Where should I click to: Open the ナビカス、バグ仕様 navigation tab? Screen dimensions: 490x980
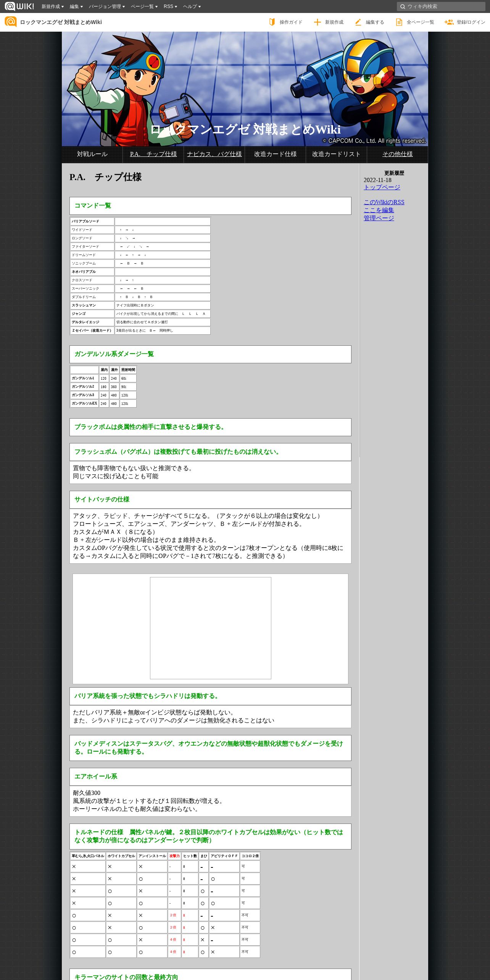pyautogui.click(x=214, y=154)
